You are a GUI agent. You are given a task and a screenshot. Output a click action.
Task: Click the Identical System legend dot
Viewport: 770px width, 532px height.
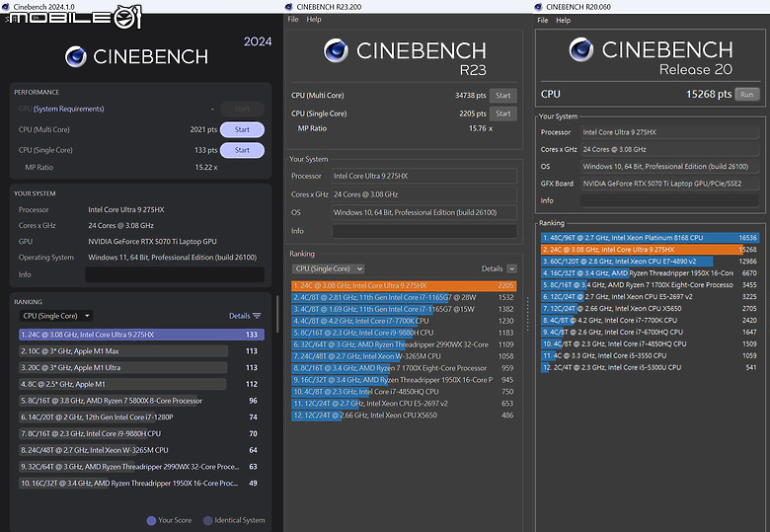(208, 520)
